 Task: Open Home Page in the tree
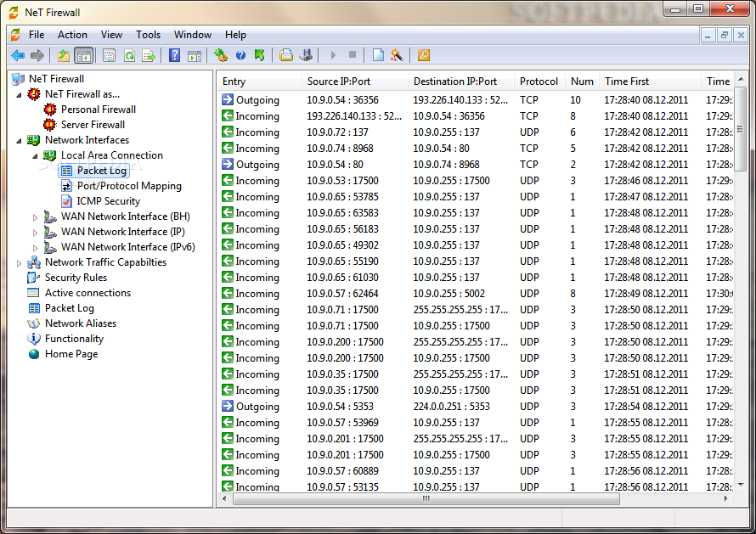[71, 354]
